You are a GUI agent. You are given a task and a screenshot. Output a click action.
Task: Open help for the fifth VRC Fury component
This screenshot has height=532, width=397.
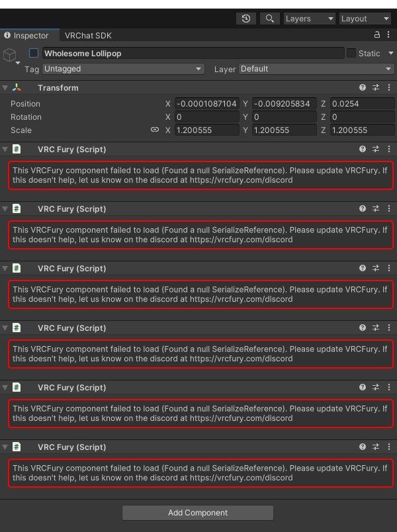[363, 387]
